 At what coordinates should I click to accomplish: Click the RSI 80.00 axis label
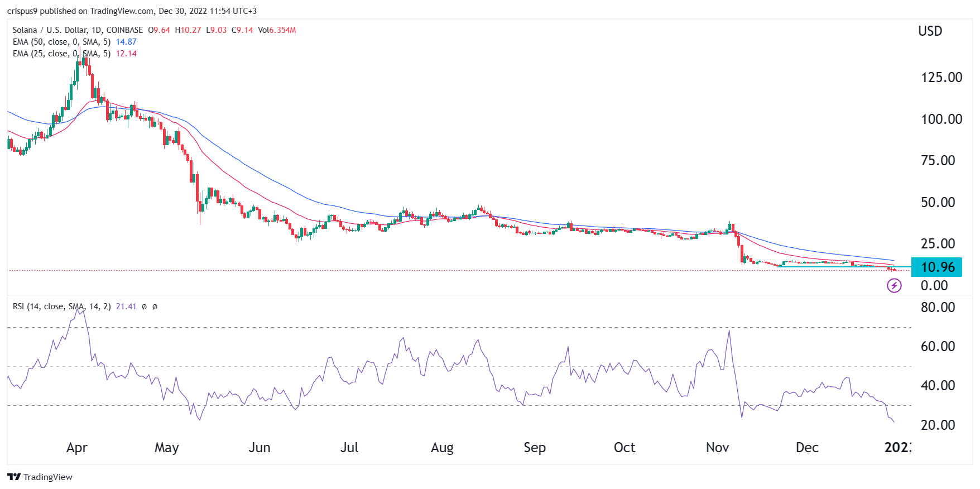click(938, 307)
